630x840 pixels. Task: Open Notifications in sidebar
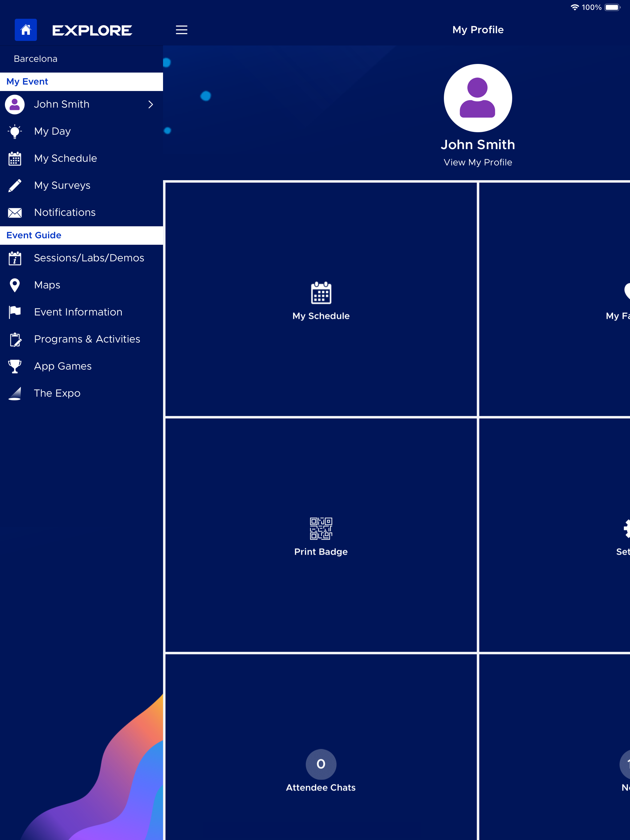coord(81,213)
